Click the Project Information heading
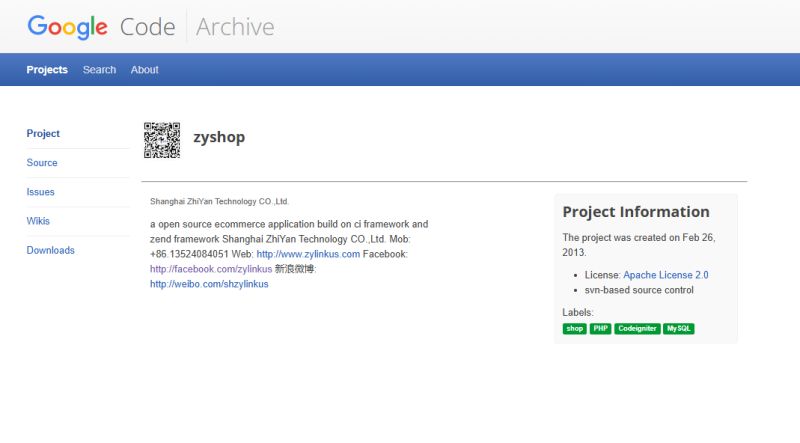Viewport: 800px width, 443px height. coord(636,212)
